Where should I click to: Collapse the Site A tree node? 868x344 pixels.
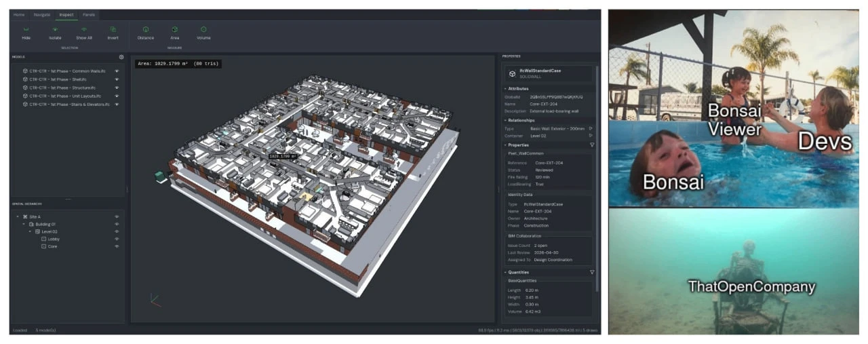click(18, 216)
